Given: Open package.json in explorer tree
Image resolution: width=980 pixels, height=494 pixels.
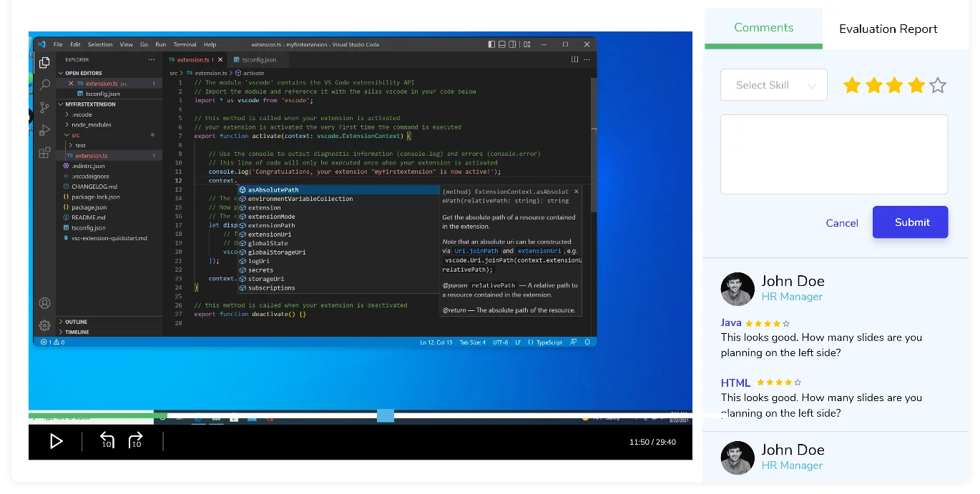Looking at the screenshot, I should coord(89,207).
